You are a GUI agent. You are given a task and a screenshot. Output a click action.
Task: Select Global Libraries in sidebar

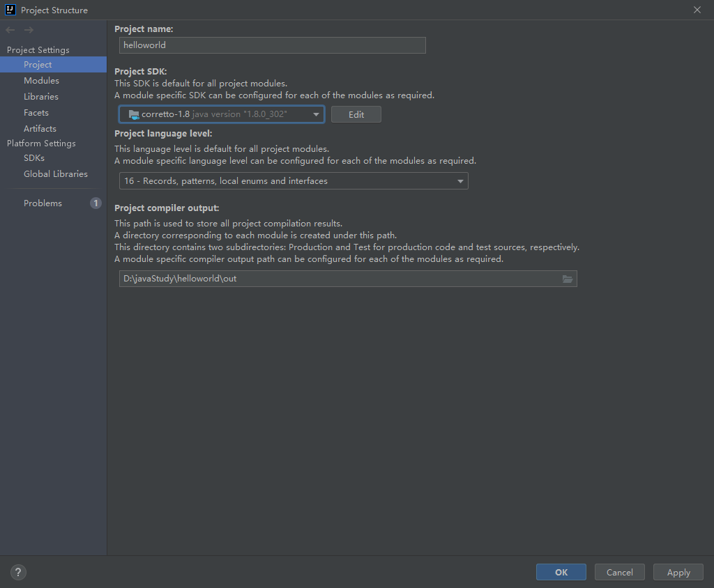56,174
